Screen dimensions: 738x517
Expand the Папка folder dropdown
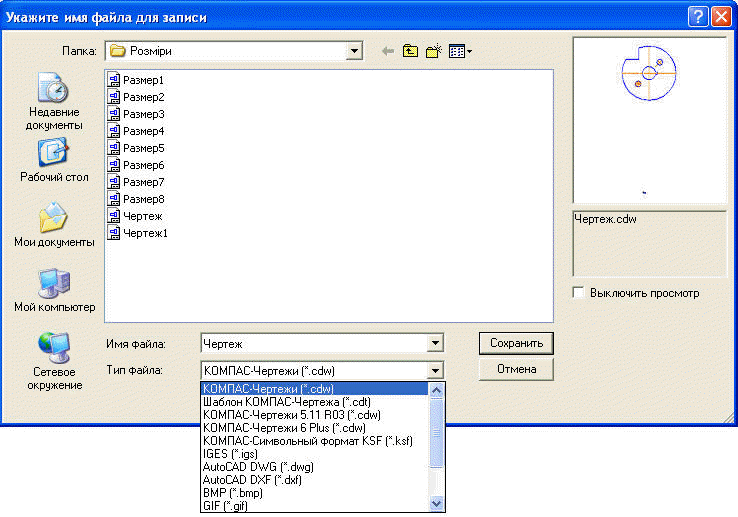354,51
